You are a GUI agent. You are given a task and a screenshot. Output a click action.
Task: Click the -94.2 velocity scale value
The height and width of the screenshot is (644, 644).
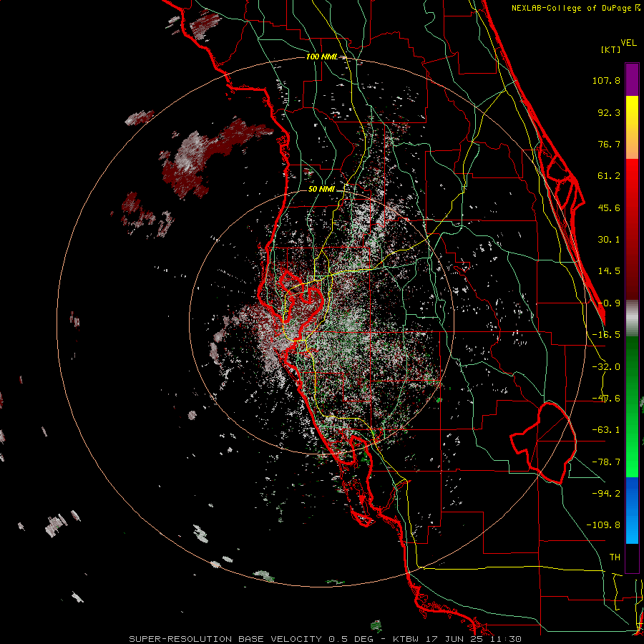[x=606, y=493]
